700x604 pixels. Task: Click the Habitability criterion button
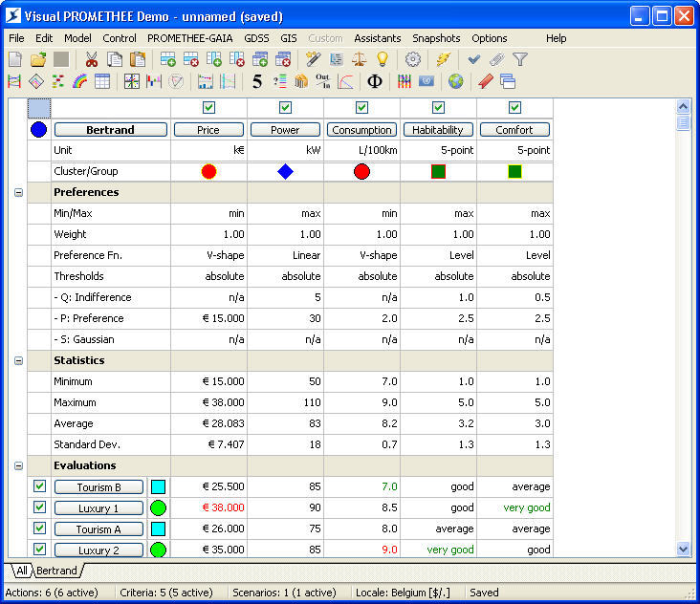[438, 130]
